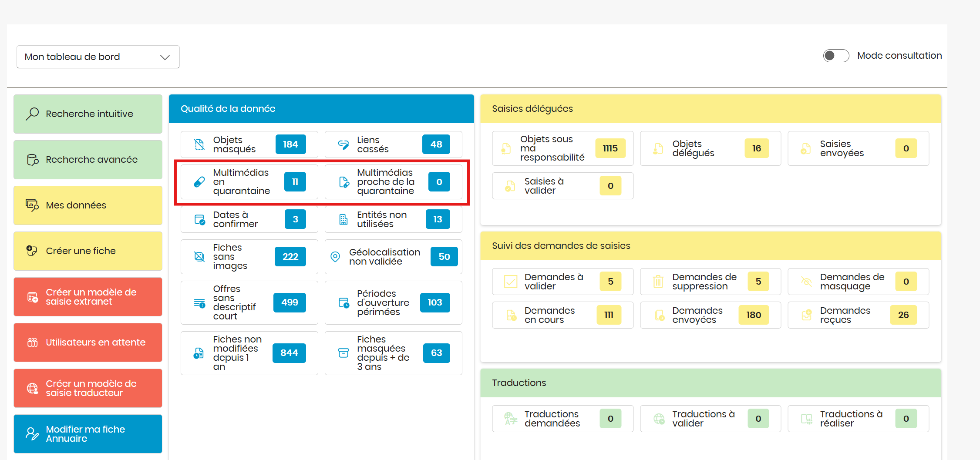Open Objets sous ma responsabilité
980x460 pixels.
click(x=562, y=148)
